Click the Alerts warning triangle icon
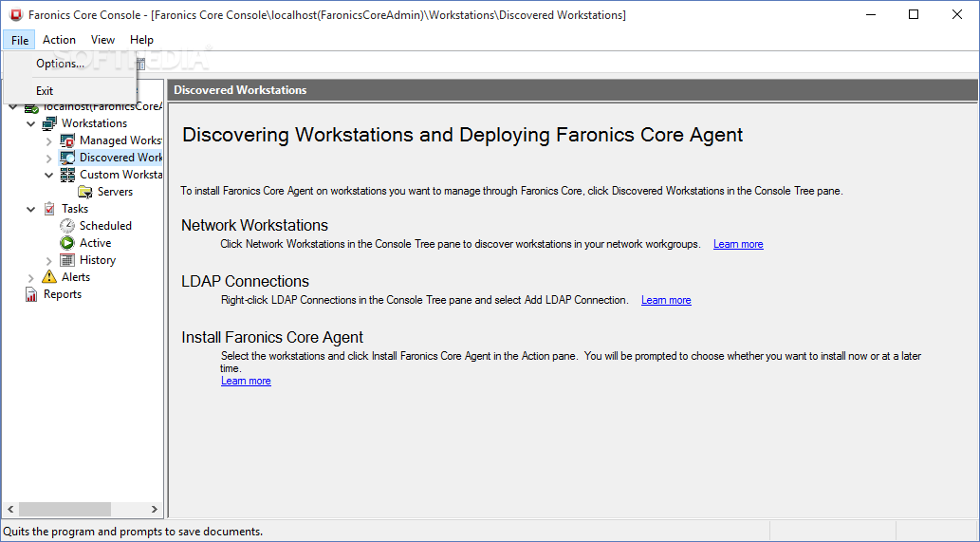 coord(48,277)
